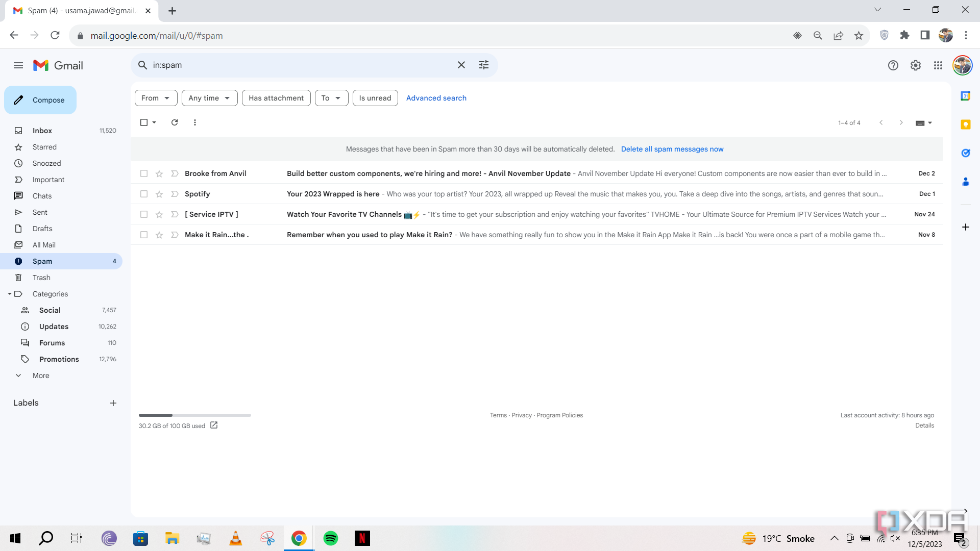
Task: Open Netflix from the taskbar
Action: point(362,538)
